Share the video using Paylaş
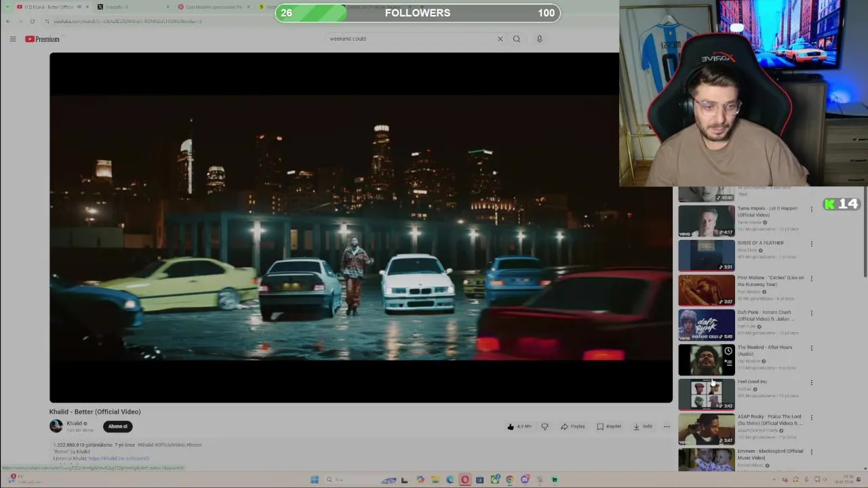The image size is (868, 488). 573,426
